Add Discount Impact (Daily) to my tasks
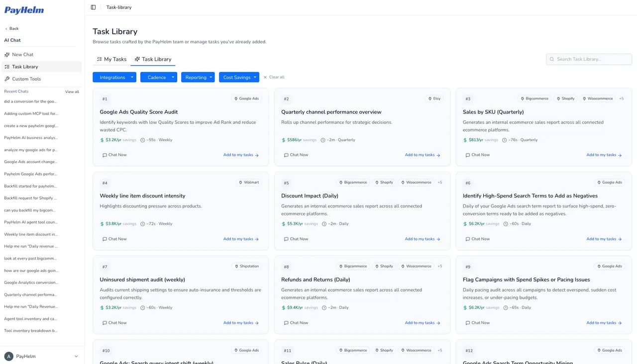The width and height of the screenshot is (637, 364). pyautogui.click(x=423, y=239)
